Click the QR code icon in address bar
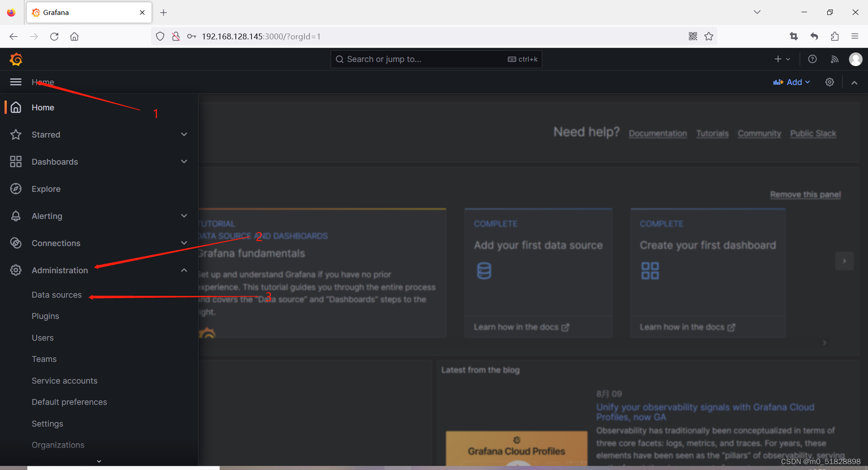This screenshot has height=470, width=868. pos(693,36)
